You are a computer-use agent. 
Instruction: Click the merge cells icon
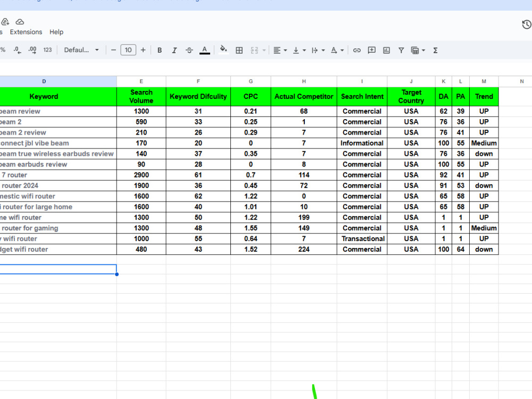pyautogui.click(x=254, y=50)
